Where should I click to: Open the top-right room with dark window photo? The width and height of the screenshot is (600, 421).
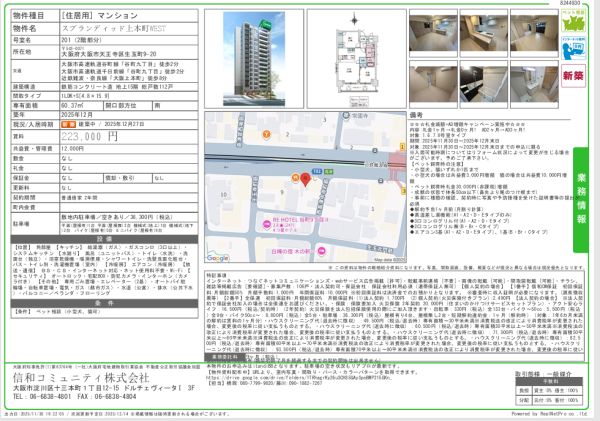click(x=534, y=33)
